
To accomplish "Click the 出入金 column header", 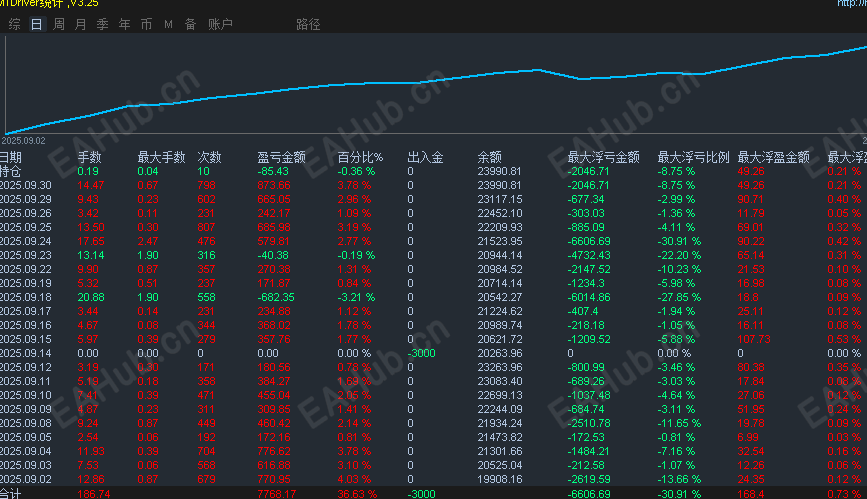I will pyautogui.click(x=425, y=158).
